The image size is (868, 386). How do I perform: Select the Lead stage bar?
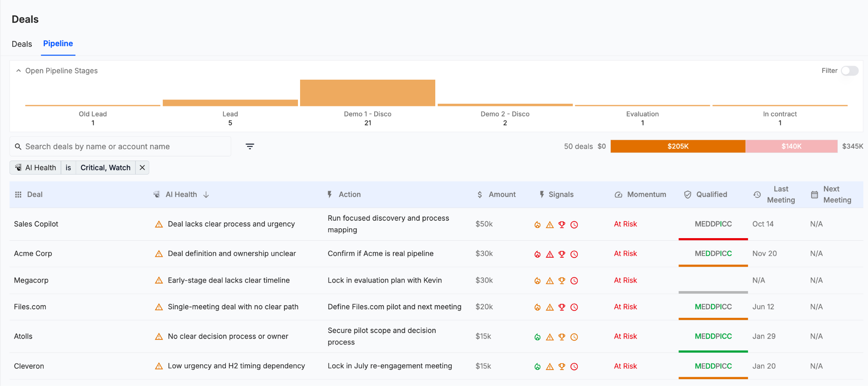pyautogui.click(x=230, y=103)
